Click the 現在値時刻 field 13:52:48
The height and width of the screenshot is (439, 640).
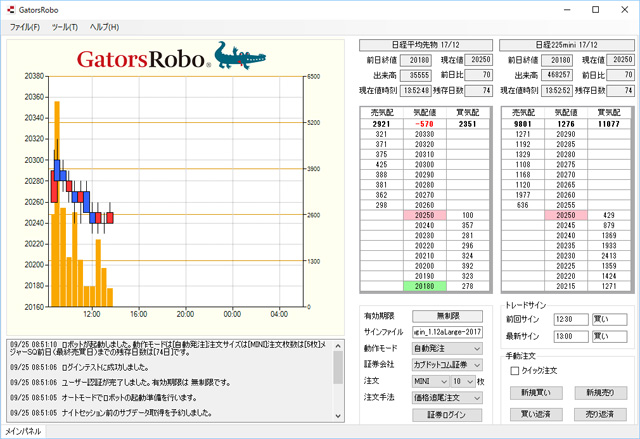[416, 91]
